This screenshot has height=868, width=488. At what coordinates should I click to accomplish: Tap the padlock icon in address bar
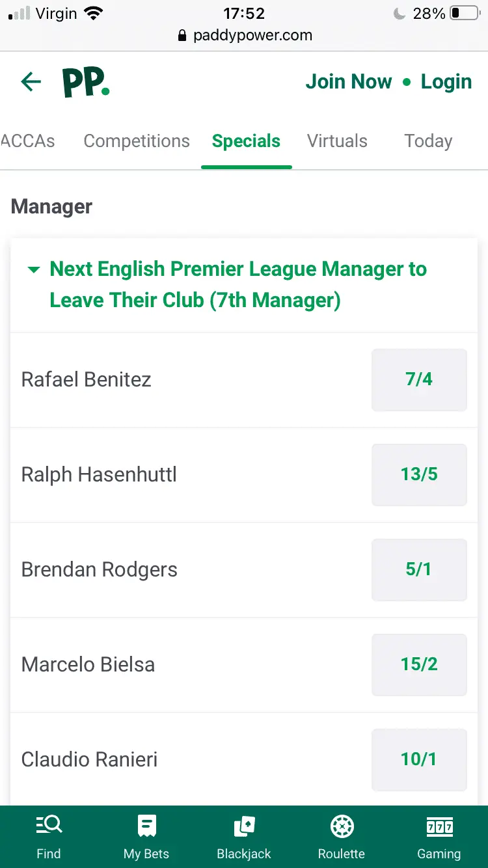tap(182, 36)
